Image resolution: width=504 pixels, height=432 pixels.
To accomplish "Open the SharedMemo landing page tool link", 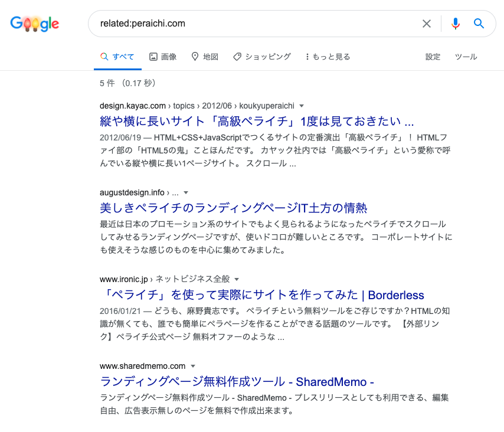I will click(x=237, y=381).
